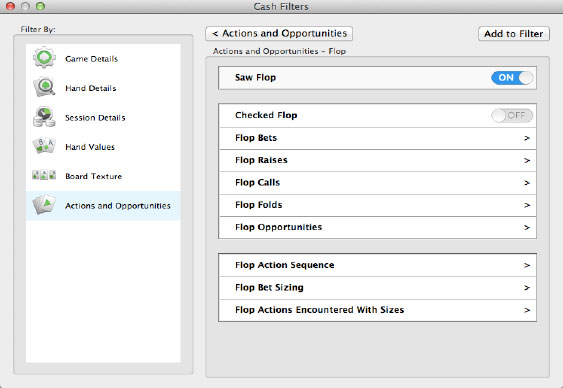Open Flop Actions Encountered With Sizes label
This screenshot has height=388, width=563.
[320, 310]
